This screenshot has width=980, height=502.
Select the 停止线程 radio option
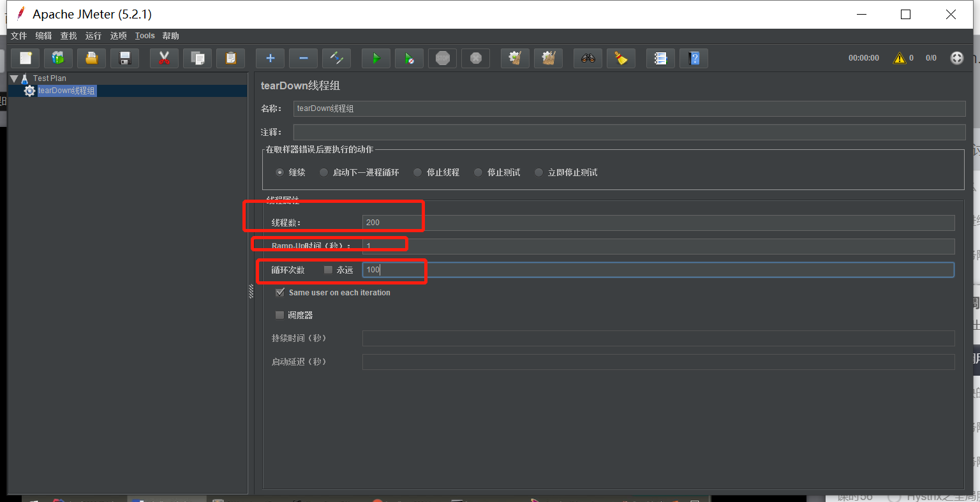[417, 172]
